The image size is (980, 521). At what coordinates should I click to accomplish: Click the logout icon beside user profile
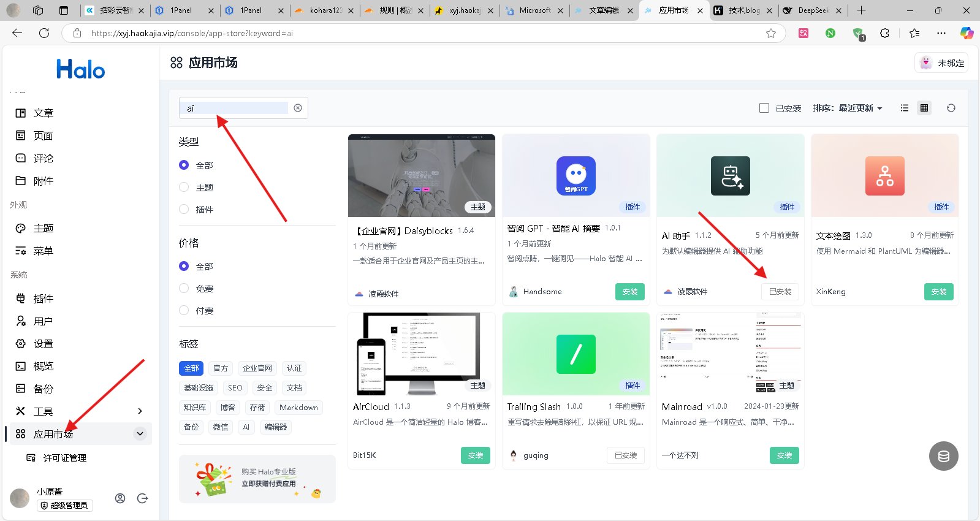143,498
